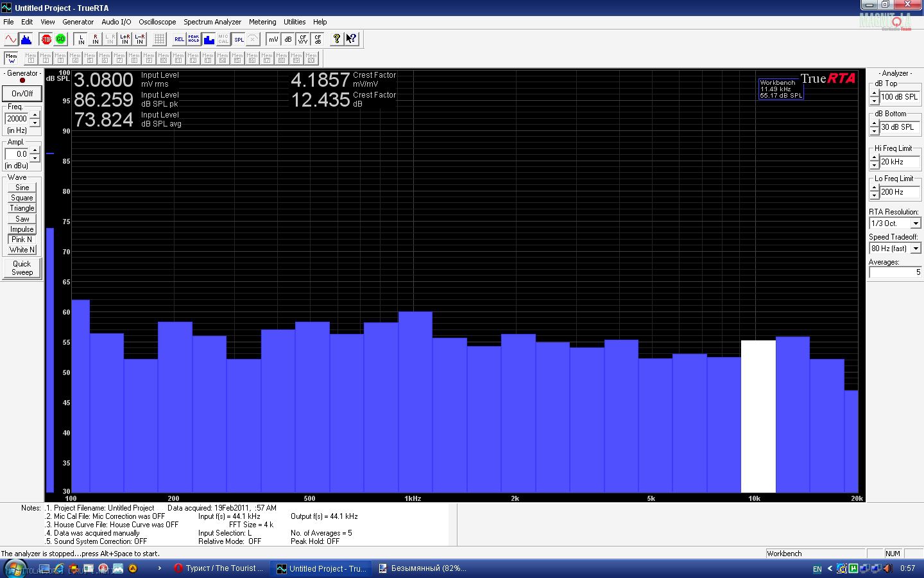924x578 pixels.
Task: Adjust generator Ampl stepper arrows
Action: tap(35, 154)
